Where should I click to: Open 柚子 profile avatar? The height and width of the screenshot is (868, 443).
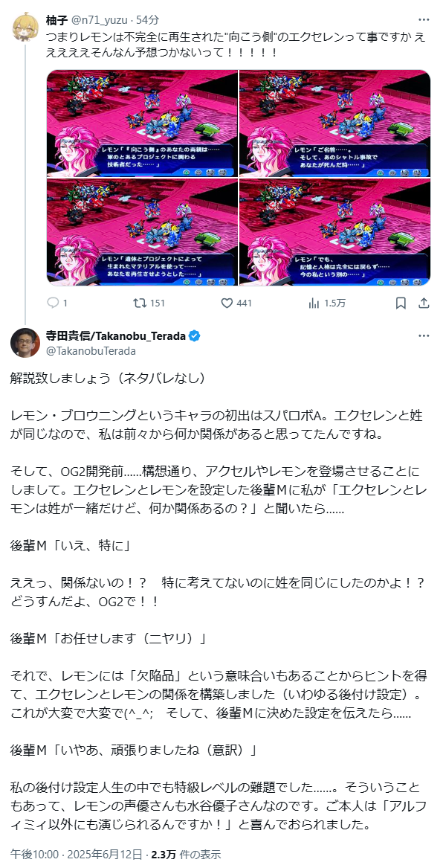(25, 25)
